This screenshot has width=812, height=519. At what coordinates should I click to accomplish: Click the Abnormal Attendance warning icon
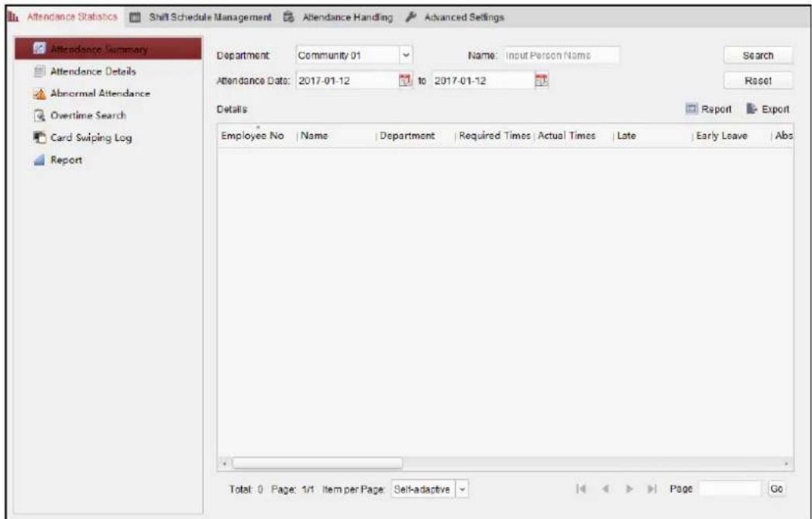40,94
